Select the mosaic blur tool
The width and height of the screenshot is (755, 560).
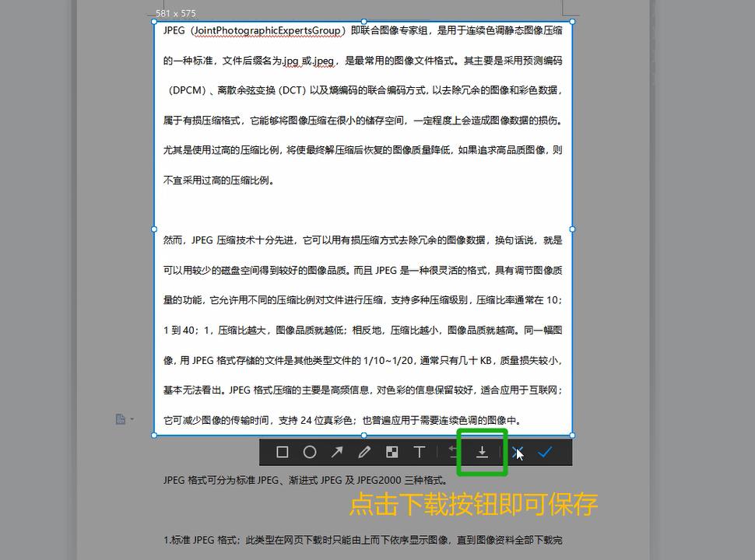pyautogui.click(x=392, y=451)
